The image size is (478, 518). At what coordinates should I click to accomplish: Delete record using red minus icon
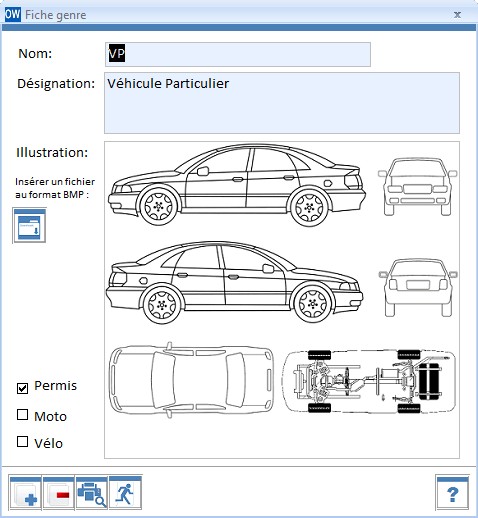coord(59,493)
